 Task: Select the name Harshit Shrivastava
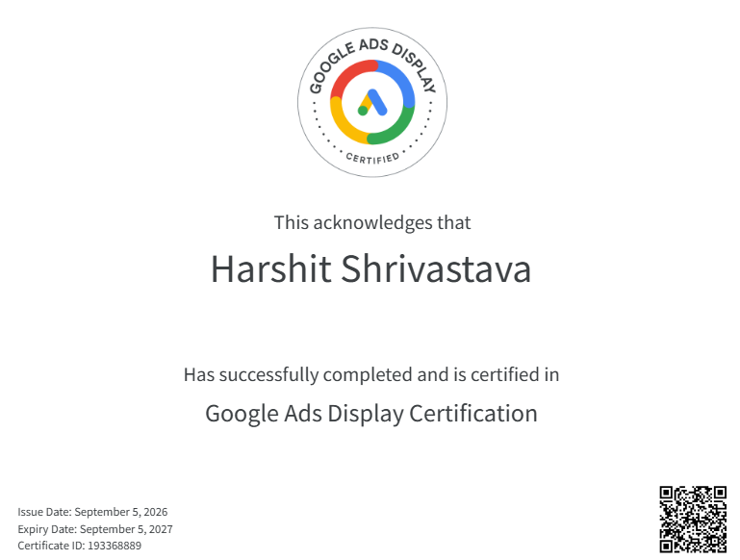370,268
